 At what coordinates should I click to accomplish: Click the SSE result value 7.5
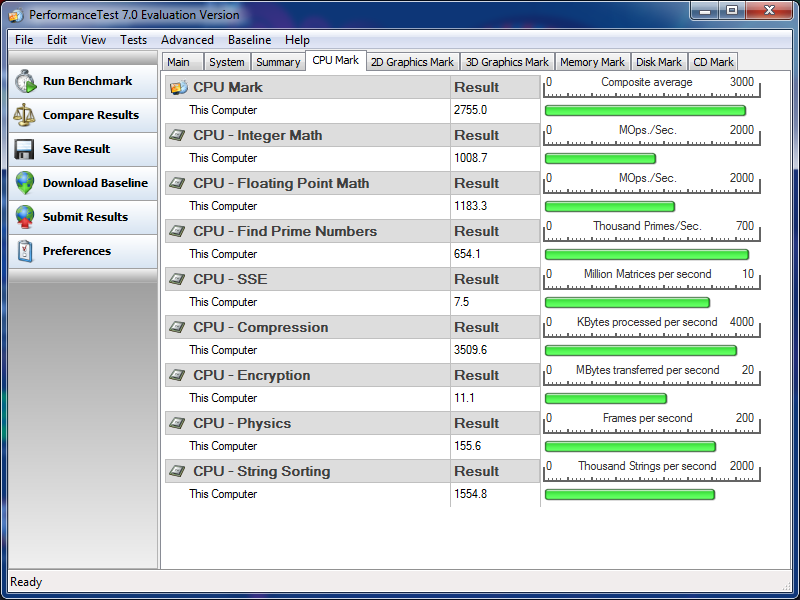coord(461,302)
